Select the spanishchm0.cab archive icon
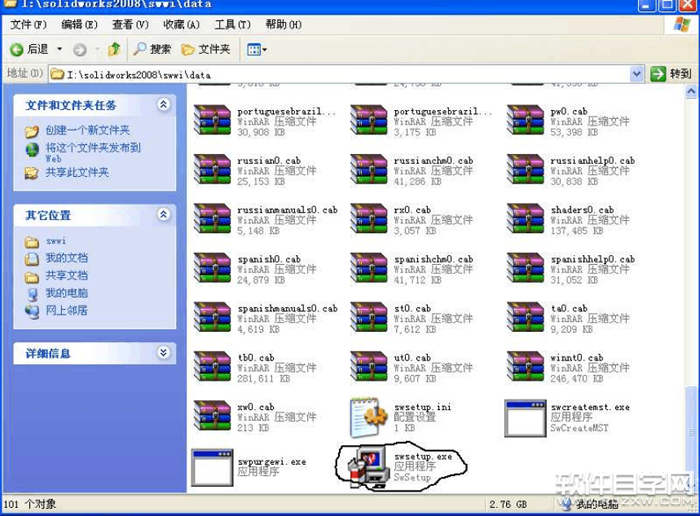 [x=369, y=268]
